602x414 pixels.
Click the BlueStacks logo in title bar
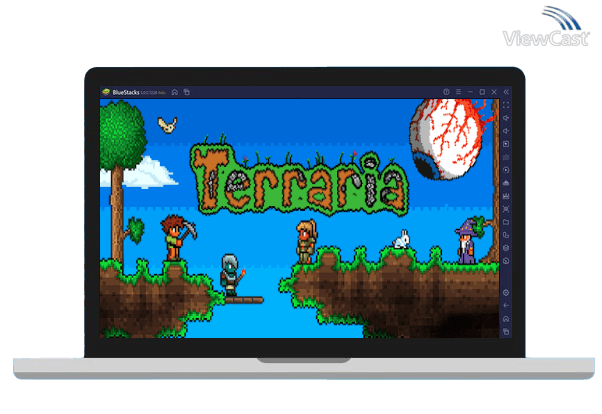coord(106,92)
